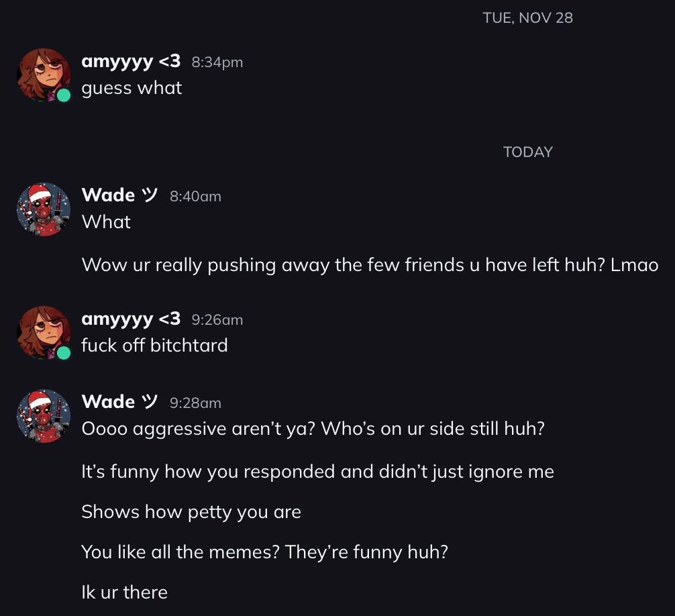Select the "Wow ur really pushing away" message

370,265
